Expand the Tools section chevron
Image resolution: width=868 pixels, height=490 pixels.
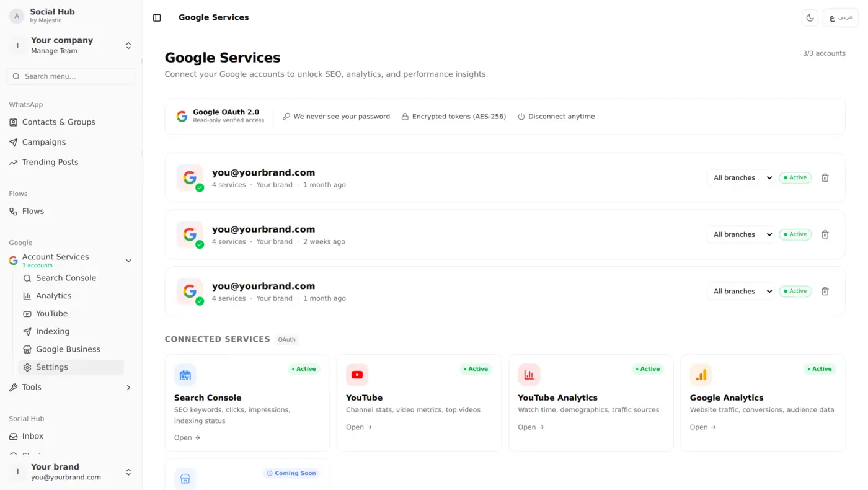[x=128, y=388]
